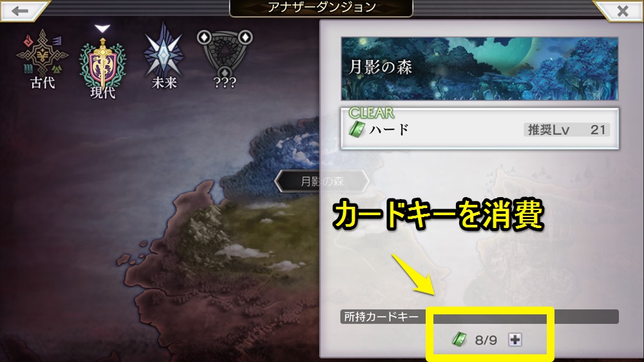Click the 8/9 card key counter
Image resolution: width=644 pixels, height=362 pixels.
tap(486, 340)
